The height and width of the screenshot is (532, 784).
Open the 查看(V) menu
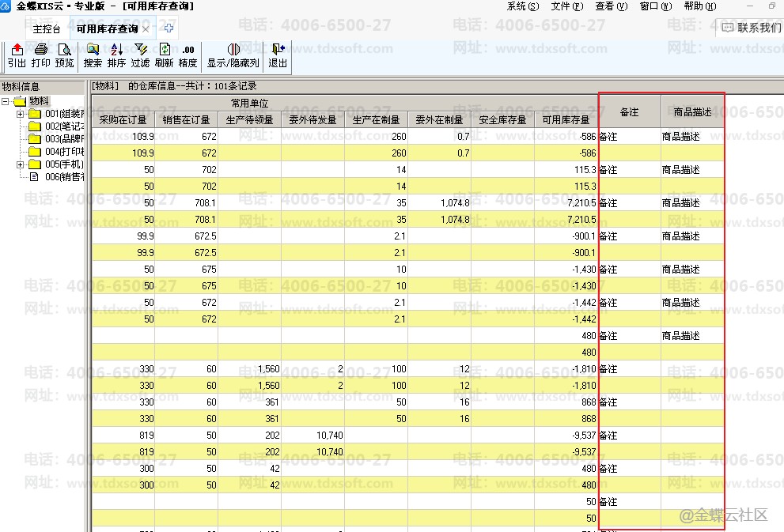611,6
